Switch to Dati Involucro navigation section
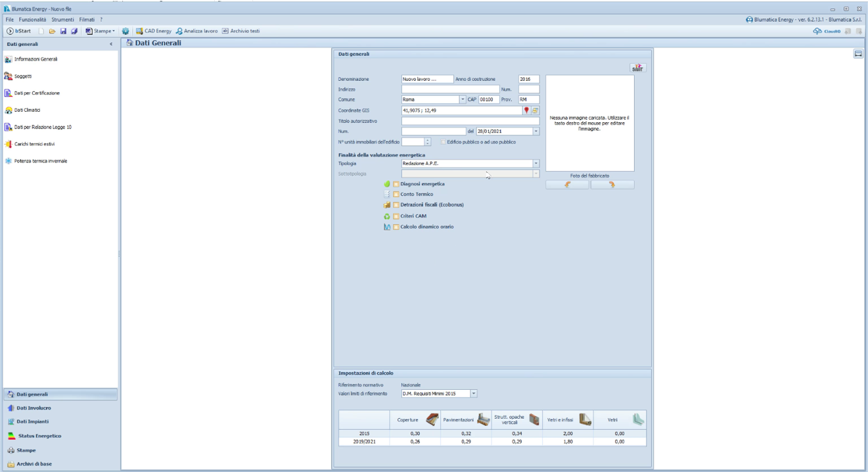This screenshot has height=472, width=868. point(60,408)
